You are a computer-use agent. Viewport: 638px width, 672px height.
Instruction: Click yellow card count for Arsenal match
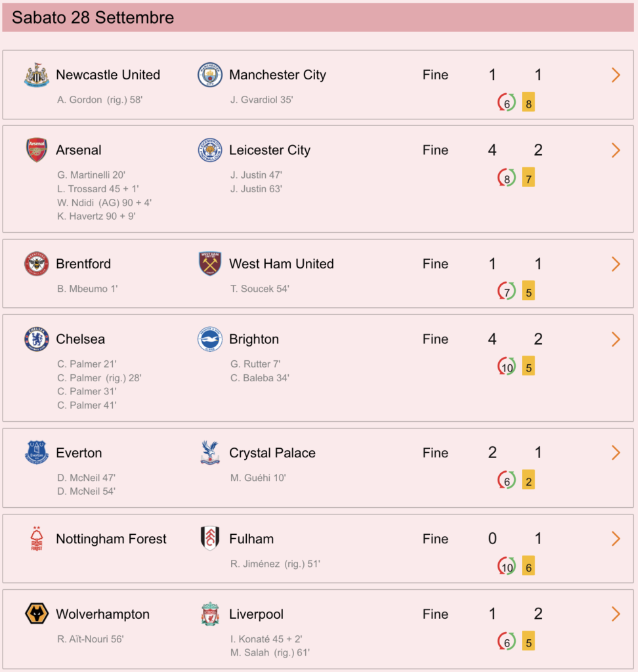(528, 177)
